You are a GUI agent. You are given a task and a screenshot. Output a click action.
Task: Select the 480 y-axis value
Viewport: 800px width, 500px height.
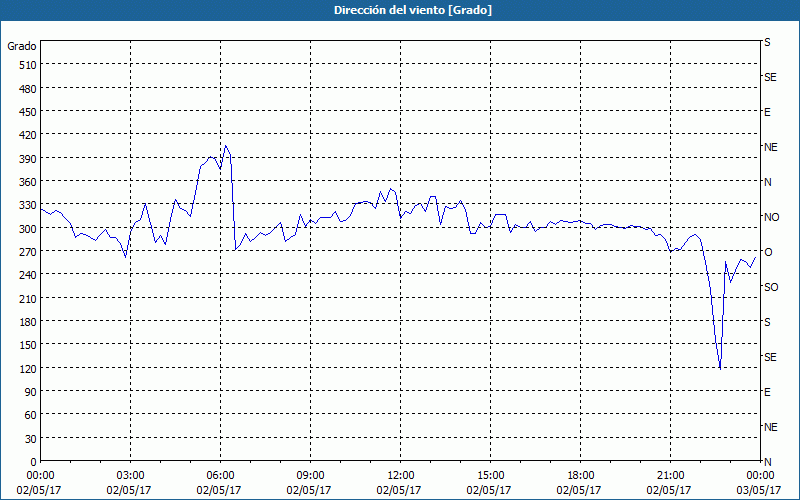[29, 89]
